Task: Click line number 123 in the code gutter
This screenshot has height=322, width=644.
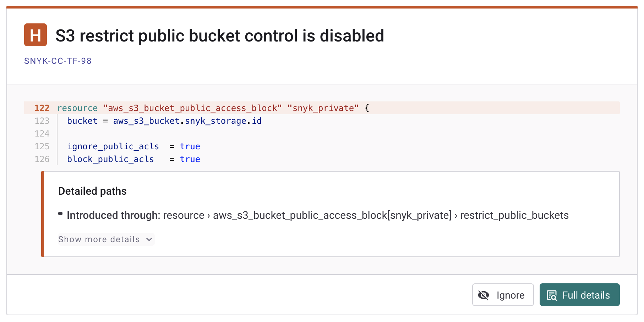Action: tap(42, 121)
